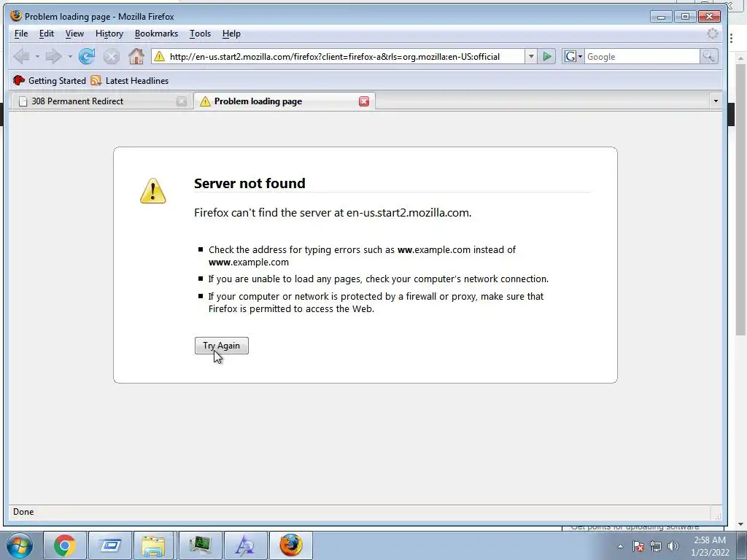Click the Firefox logo in the title bar
The width and height of the screenshot is (747, 560).
[16, 16]
